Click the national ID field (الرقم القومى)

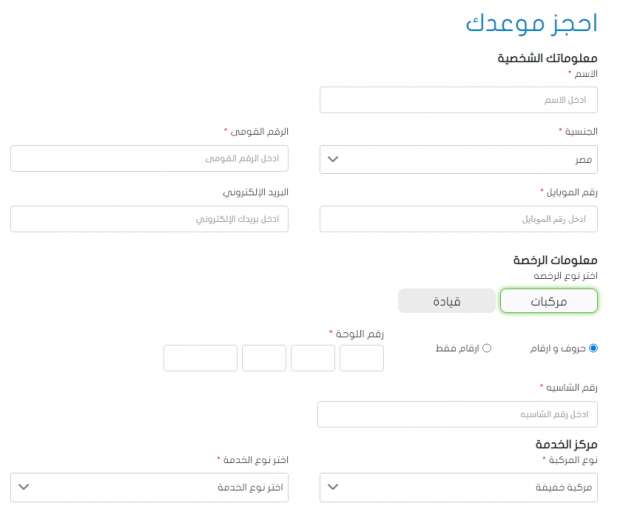pos(149,159)
